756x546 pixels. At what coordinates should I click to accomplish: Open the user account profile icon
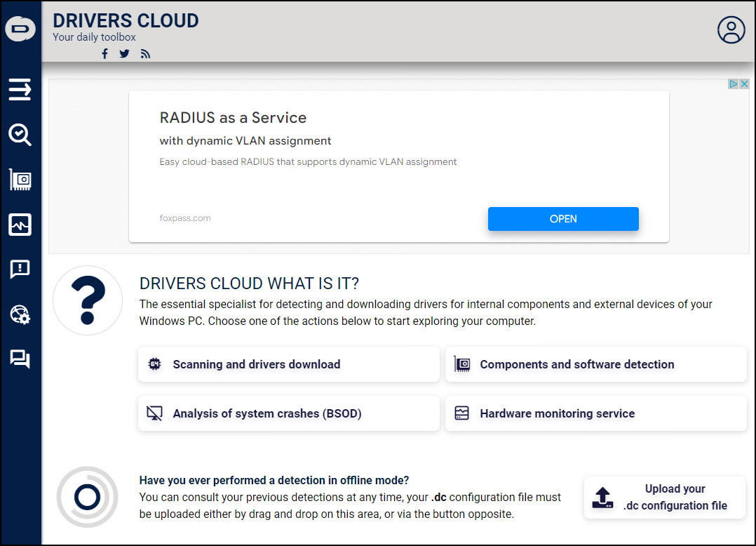tap(731, 30)
